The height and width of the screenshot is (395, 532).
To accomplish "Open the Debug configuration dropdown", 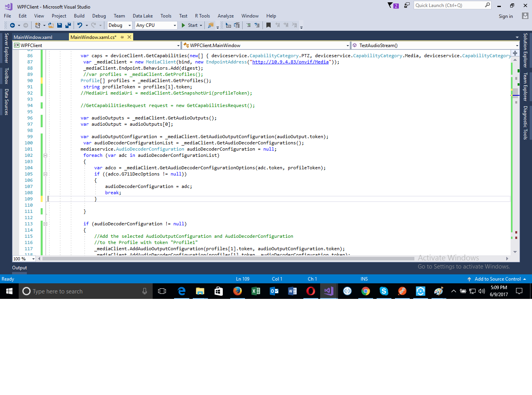I will 120,25.
